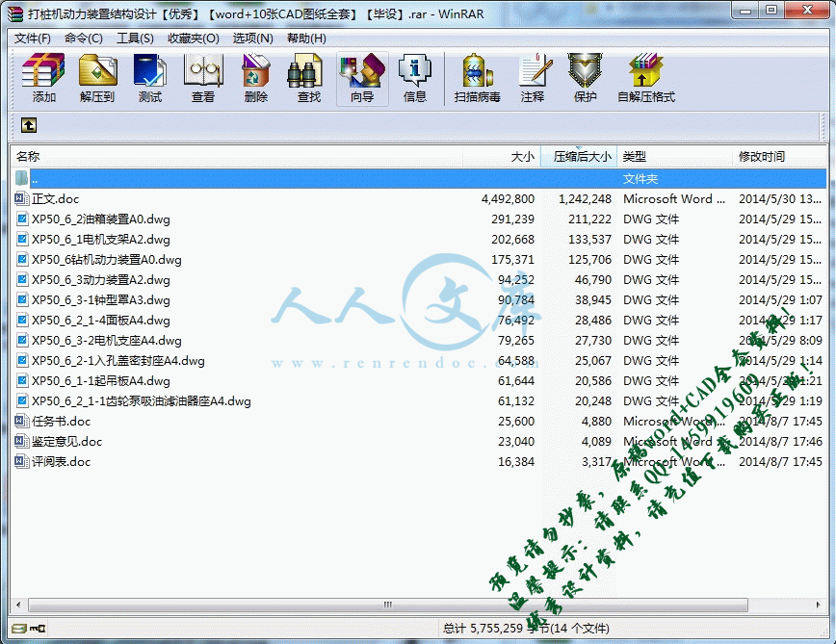Image resolution: width=836 pixels, height=644 pixels.
Task: Click the parent folder icon in first row
Action: pos(21,178)
